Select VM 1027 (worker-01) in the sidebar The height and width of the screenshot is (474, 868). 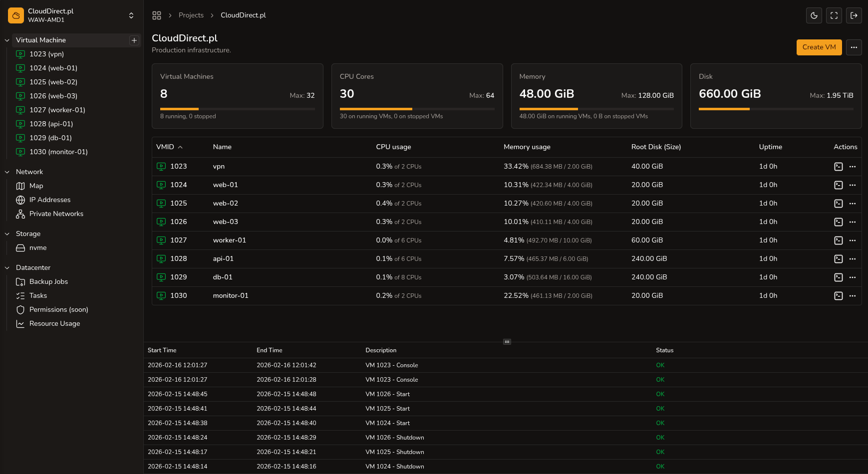[57, 110]
